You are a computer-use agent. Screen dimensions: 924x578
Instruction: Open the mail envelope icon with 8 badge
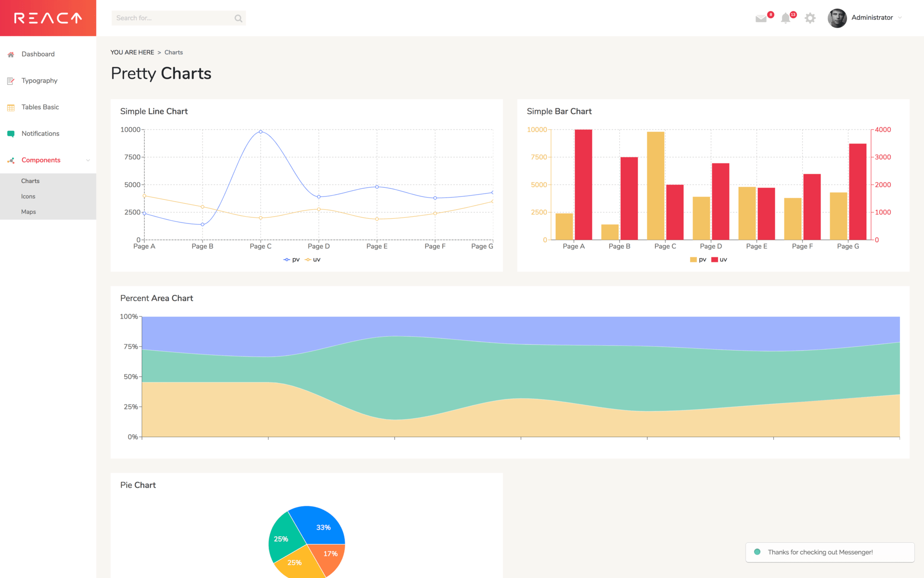coord(761,18)
